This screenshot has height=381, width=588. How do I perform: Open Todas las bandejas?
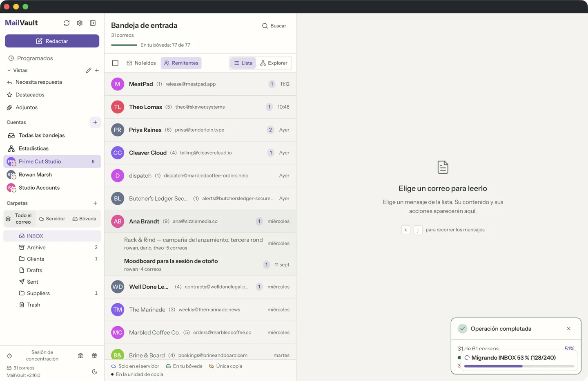click(x=52, y=135)
